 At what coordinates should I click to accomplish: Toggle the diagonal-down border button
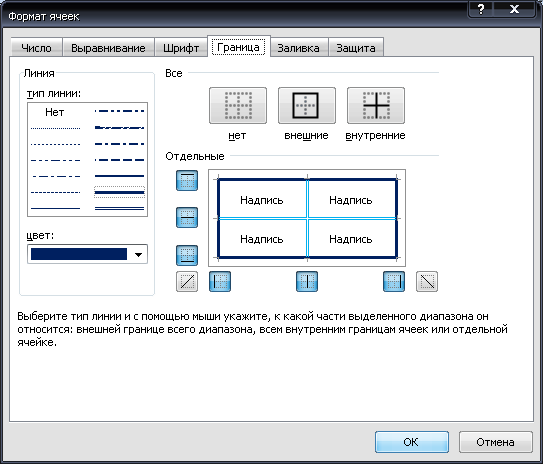pos(427,281)
